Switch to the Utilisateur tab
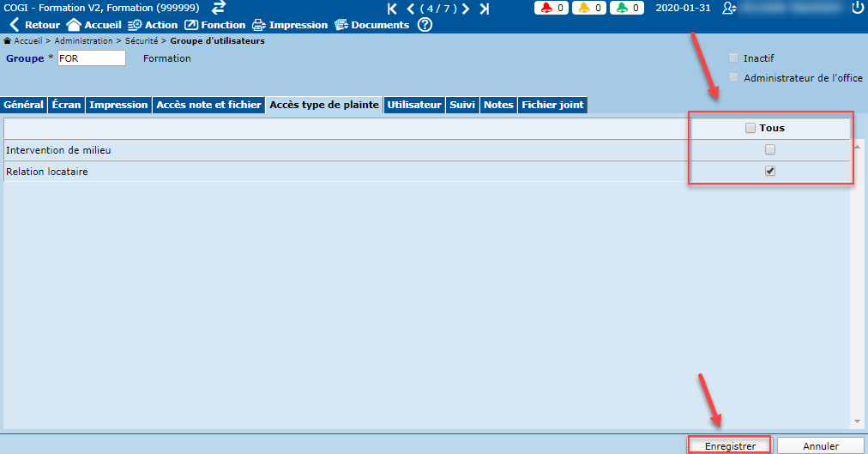This screenshot has width=868, height=454. tap(414, 105)
